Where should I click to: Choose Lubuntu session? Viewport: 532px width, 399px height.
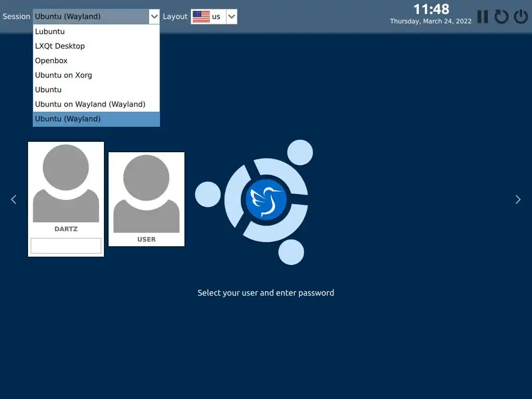tap(96, 32)
